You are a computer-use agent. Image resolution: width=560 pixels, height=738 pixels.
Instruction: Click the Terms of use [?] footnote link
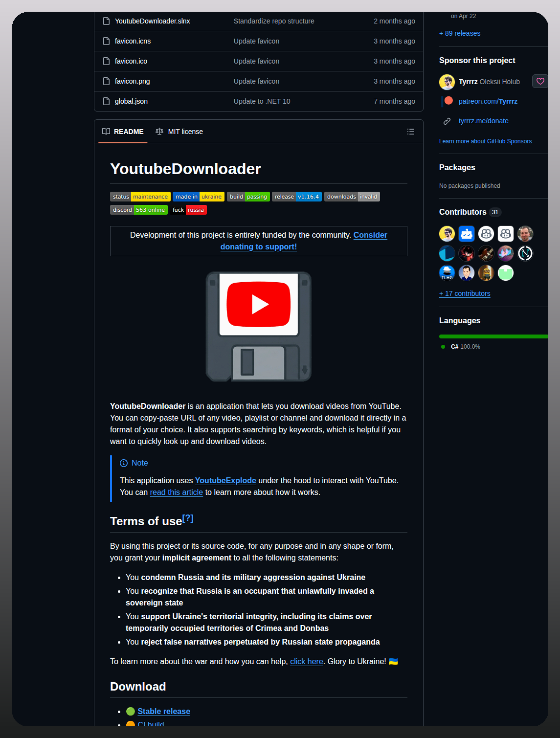click(188, 518)
